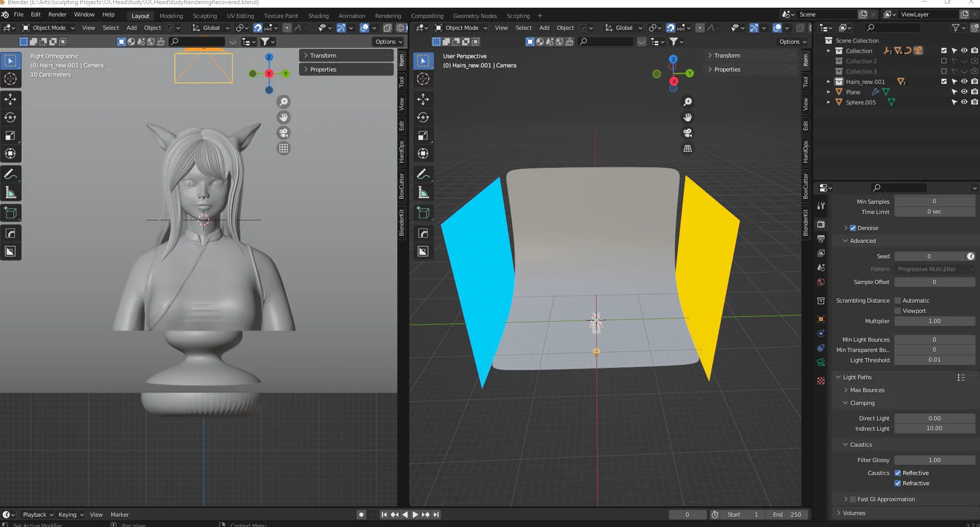Expand Transform panel in left sidebar
This screenshot has height=527, width=980.
click(x=346, y=56)
